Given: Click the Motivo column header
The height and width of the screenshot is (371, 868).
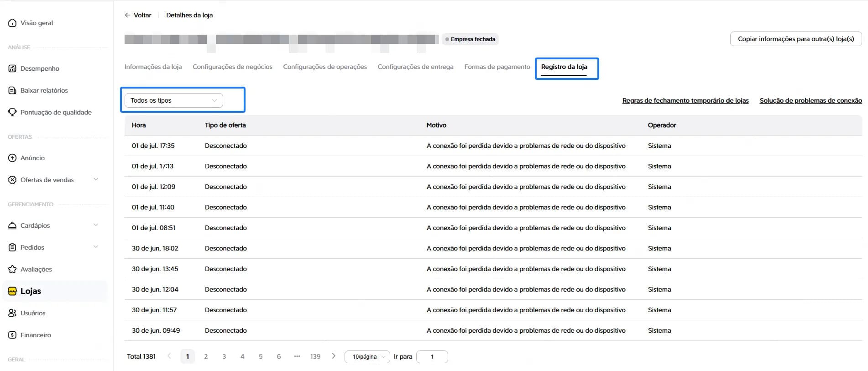Looking at the screenshot, I should coord(436,125).
